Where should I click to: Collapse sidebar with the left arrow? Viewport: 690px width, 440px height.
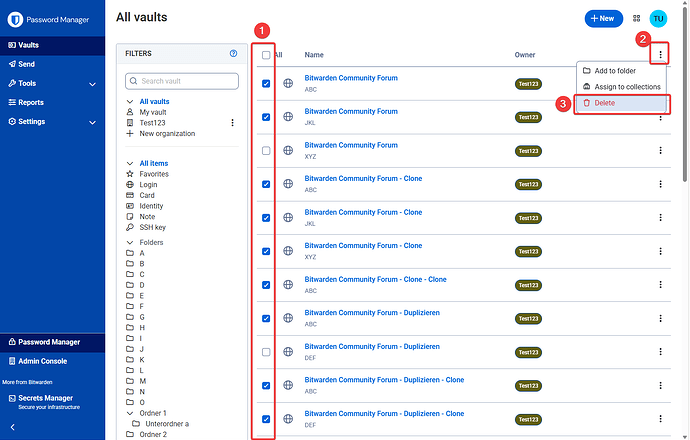tap(12, 427)
